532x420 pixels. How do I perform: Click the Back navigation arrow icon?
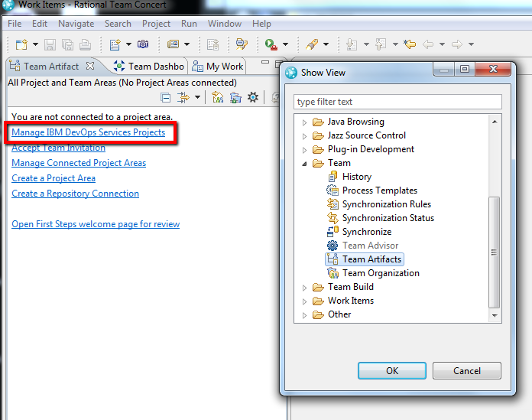coord(428,44)
